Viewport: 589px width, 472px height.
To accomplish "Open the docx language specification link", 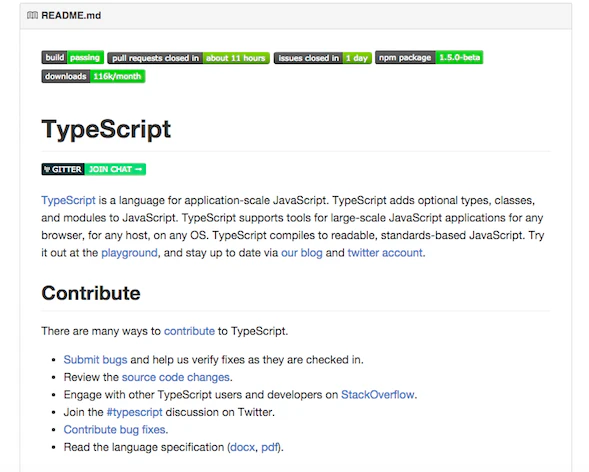I will [242, 447].
